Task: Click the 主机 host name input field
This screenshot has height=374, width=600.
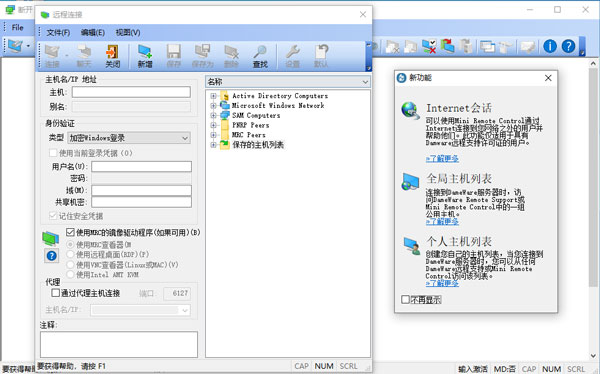Action: pyautogui.click(x=131, y=92)
